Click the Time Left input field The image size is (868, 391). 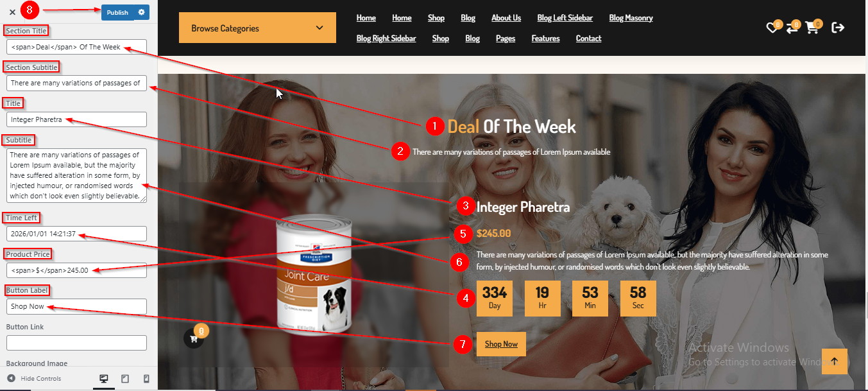pos(77,234)
